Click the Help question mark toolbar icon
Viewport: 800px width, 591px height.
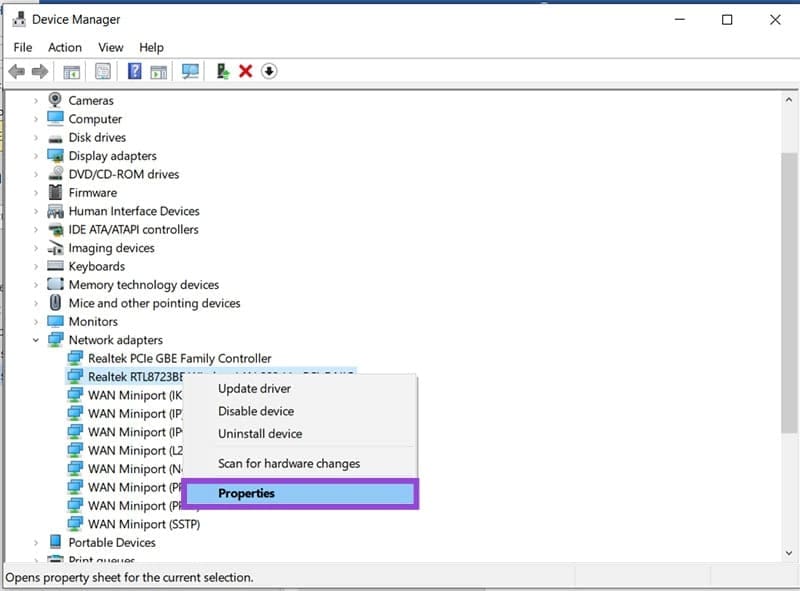pyautogui.click(x=133, y=71)
